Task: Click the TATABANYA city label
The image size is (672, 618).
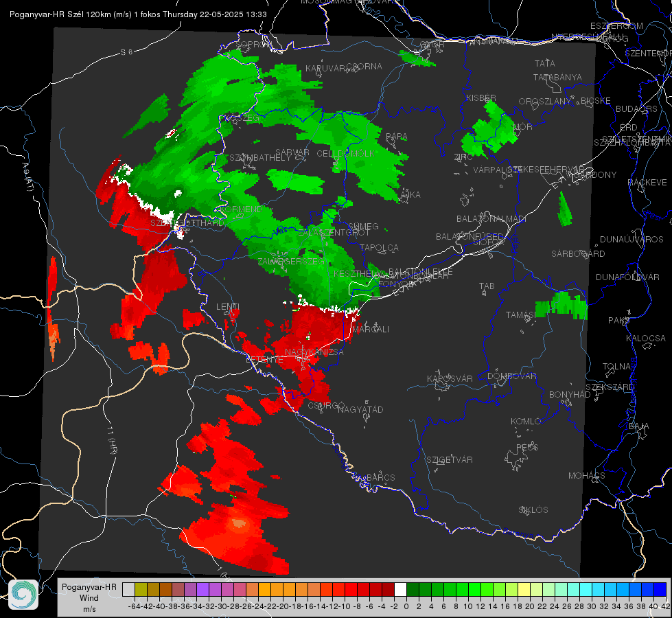Action: 557,77
